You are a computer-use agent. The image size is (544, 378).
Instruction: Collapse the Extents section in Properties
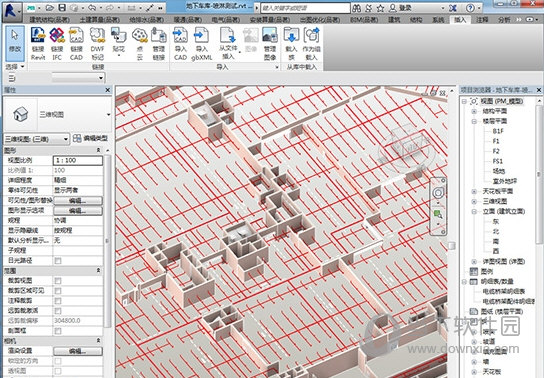99,270
